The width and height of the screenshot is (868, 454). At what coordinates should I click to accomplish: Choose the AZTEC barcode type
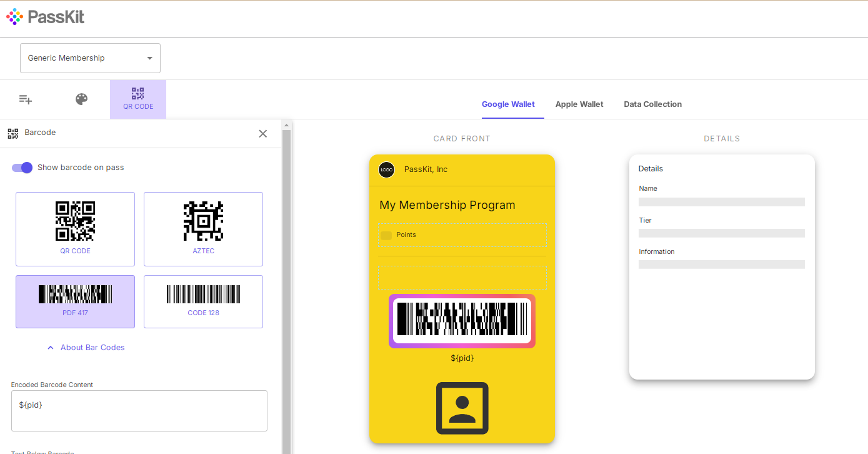pyautogui.click(x=203, y=229)
